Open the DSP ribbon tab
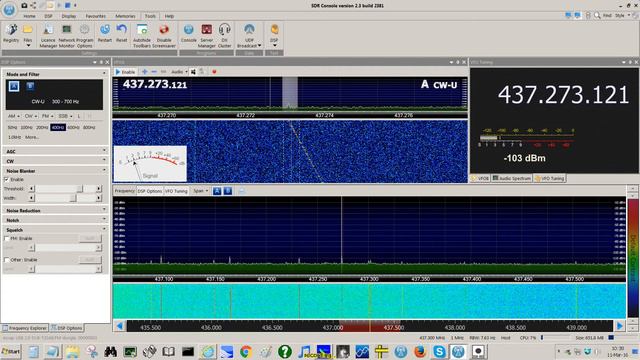Screen dimensions: 640x360 49,16
